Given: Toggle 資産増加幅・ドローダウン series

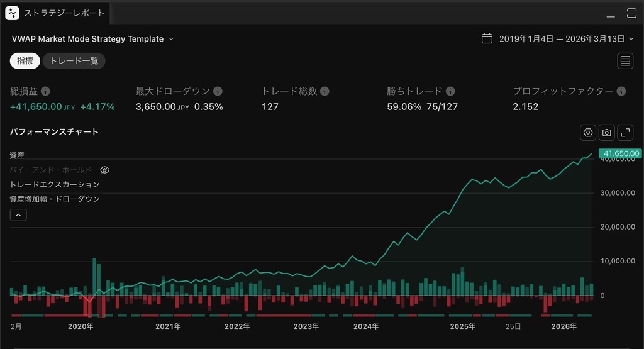Looking at the screenshot, I should coord(55,199).
